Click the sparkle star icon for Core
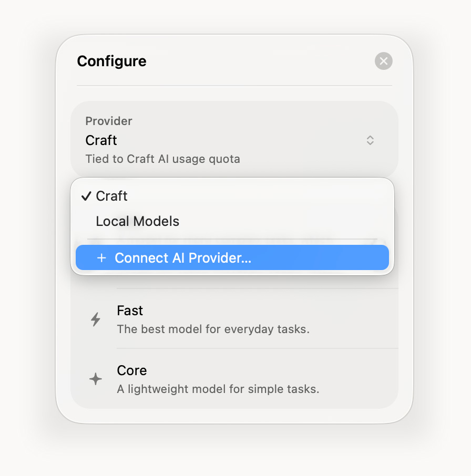Viewport: 471px width, 476px height. pyautogui.click(x=96, y=379)
